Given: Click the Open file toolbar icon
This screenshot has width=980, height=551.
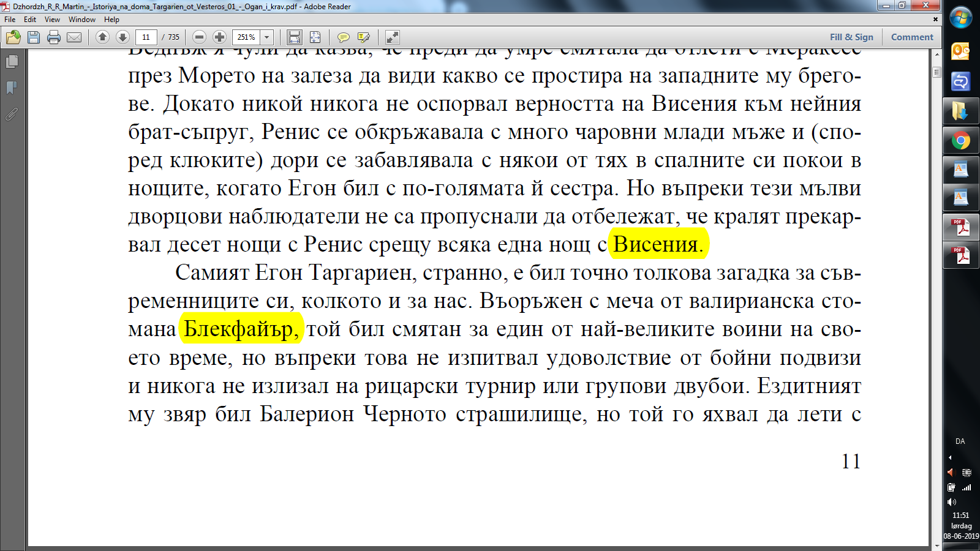Looking at the screenshot, I should pyautogui.click(x=13, y=37).
